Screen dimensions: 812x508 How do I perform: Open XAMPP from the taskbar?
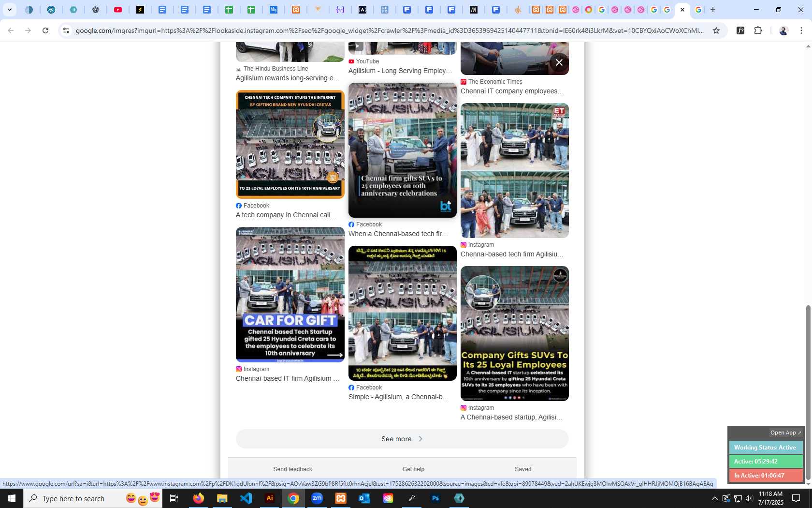341,498
